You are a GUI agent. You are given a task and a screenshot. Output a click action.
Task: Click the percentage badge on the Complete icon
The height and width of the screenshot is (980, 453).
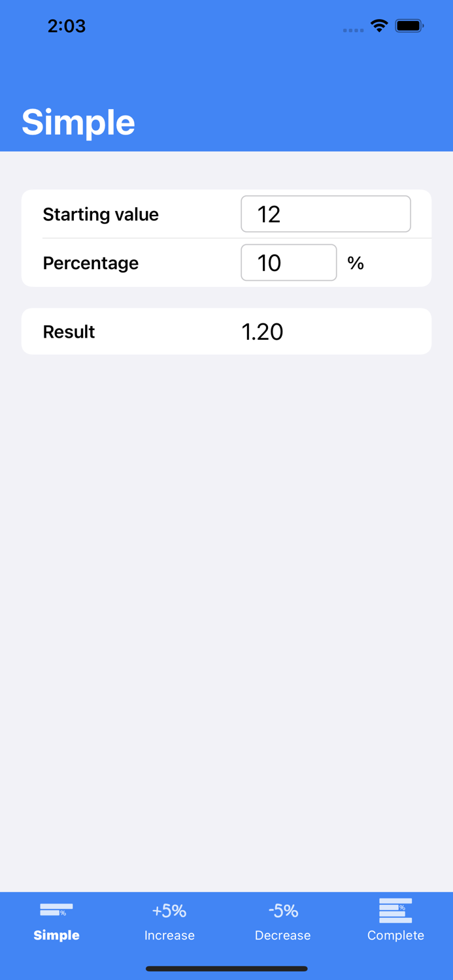click(403, 907)
